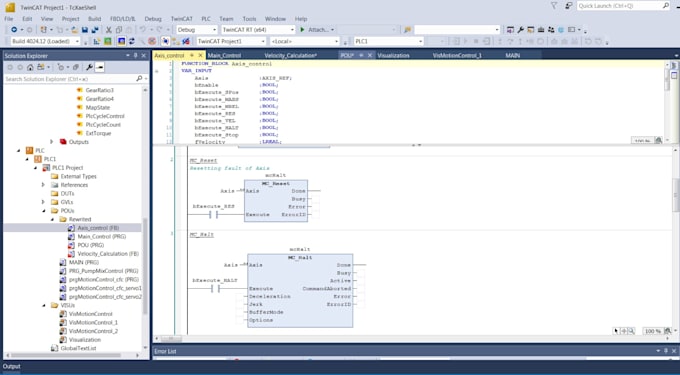Viewport: 680px width, 375px height.
Task: Click the Copy icon in the toolbar
Action: click(118, 30)
